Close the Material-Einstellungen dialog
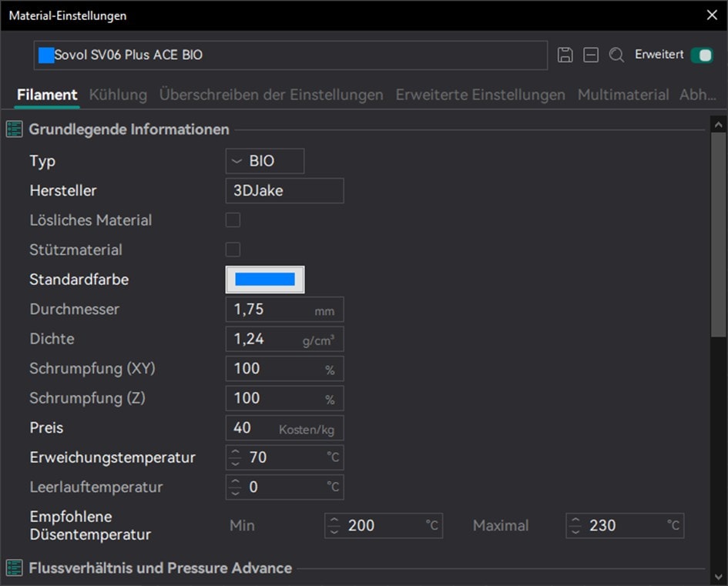728x586 pixels. pos(712,15)
